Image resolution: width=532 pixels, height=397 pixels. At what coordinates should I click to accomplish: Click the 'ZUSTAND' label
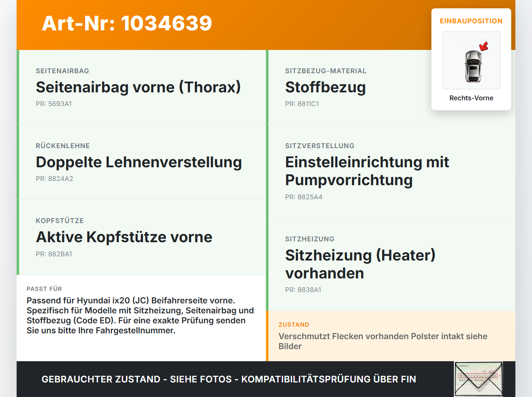pyautogui.click(x=294, y=325)
